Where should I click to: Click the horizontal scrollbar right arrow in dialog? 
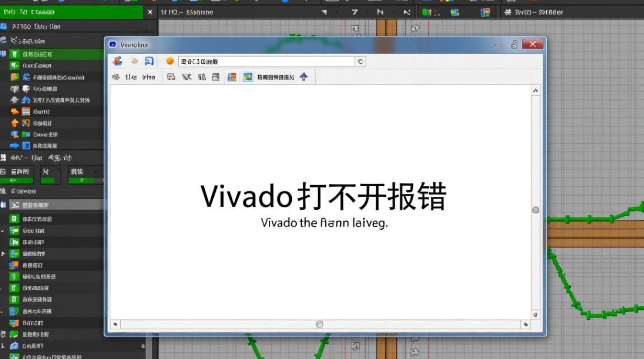coord(526,325)
